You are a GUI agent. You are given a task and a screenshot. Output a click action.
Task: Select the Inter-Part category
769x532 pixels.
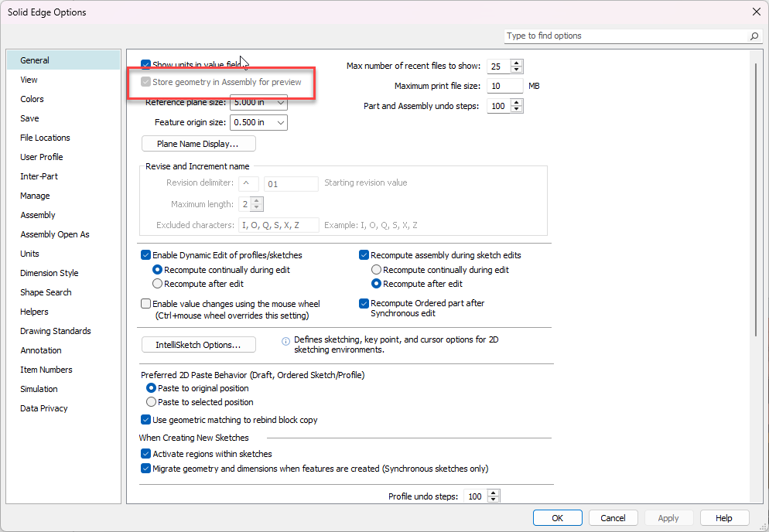pos(63,176)
